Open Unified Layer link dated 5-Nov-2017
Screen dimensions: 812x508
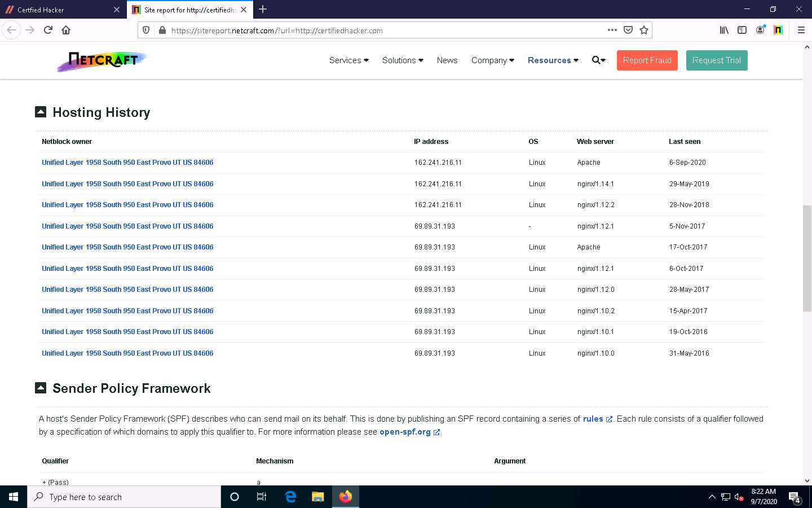(x=127, y=226)
